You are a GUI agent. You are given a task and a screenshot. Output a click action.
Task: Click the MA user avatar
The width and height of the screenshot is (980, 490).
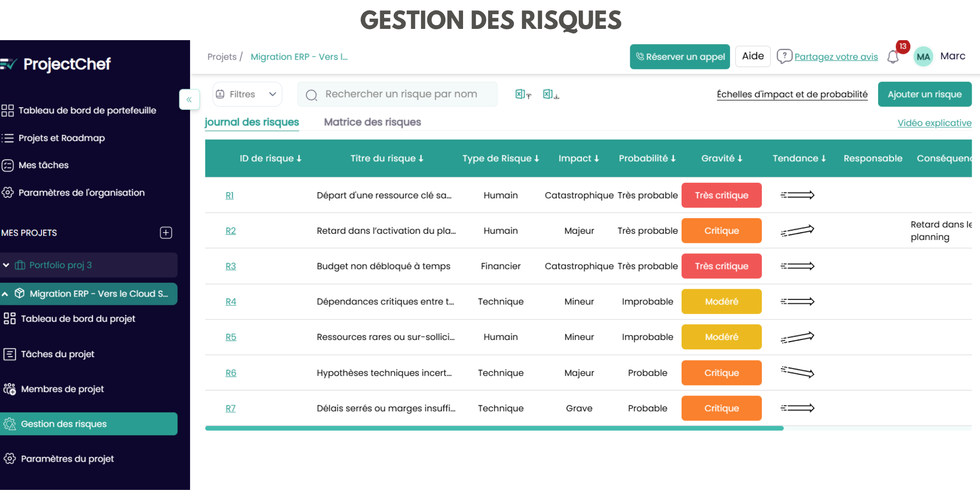(923, 57)
